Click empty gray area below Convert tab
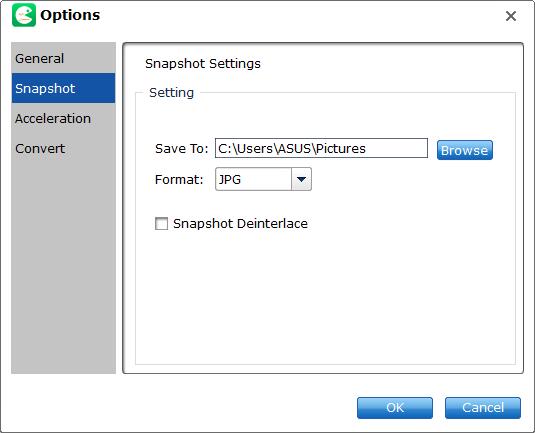The image size is (535, 433). tap(63, 268)
